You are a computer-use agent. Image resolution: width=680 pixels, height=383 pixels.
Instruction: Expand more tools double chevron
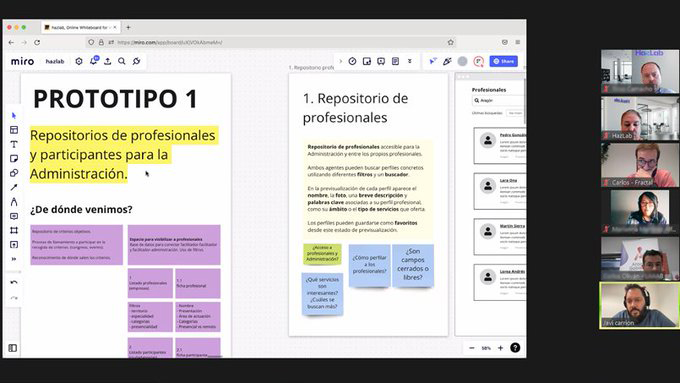point(14,259)
